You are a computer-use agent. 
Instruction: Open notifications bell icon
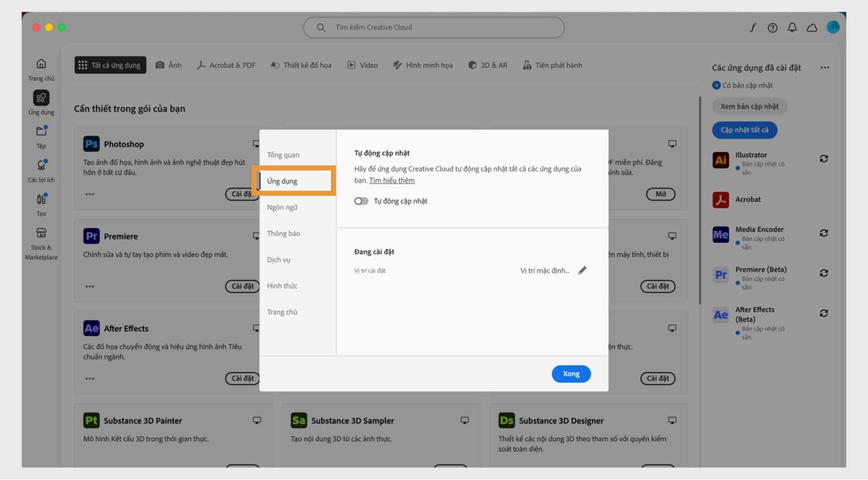pyautogui.click(x=792, y=28)
